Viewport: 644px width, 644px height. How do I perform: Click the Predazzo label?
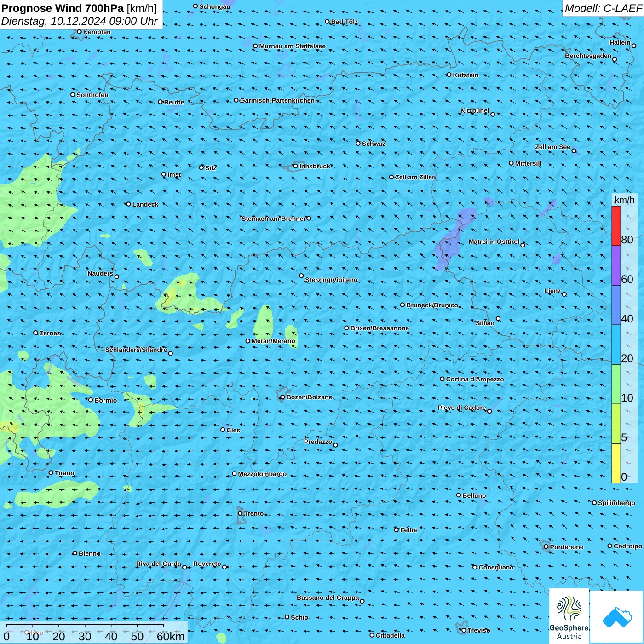click(x=318, y=442)
